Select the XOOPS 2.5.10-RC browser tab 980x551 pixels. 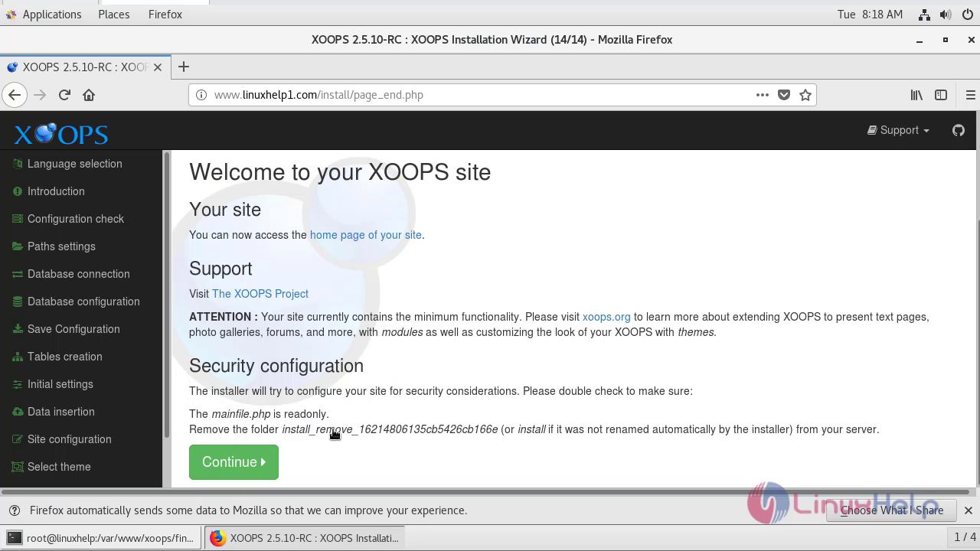pos(84,67)
